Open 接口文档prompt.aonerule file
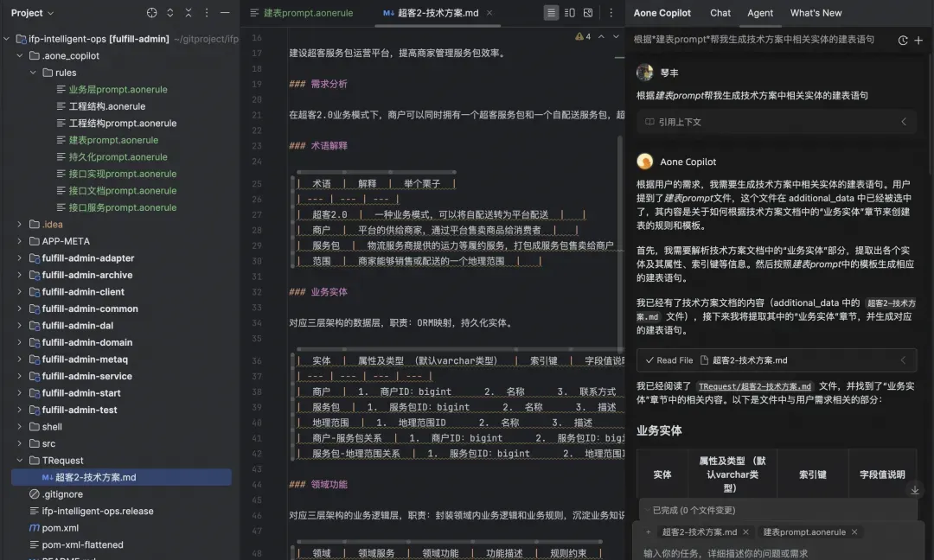 pyautogui.click(x=123, y=190)
